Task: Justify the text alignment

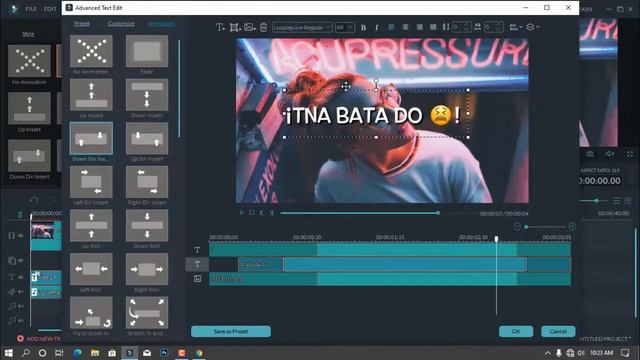Action: 433,27
